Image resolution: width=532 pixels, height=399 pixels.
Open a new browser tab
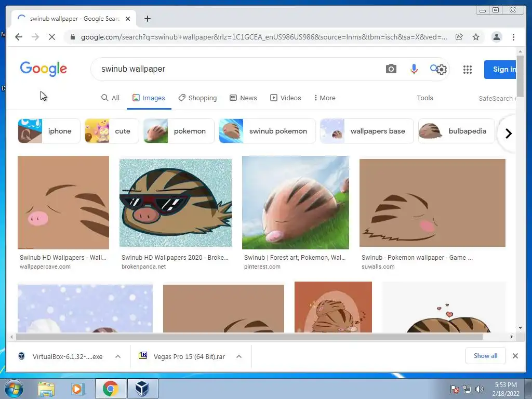click(x=147, y=19)
